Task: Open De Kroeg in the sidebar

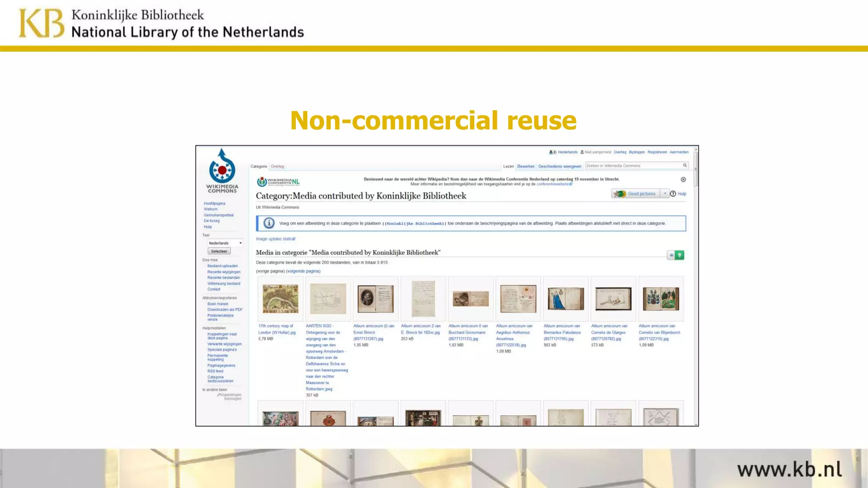Action: [x=211, y=221]
